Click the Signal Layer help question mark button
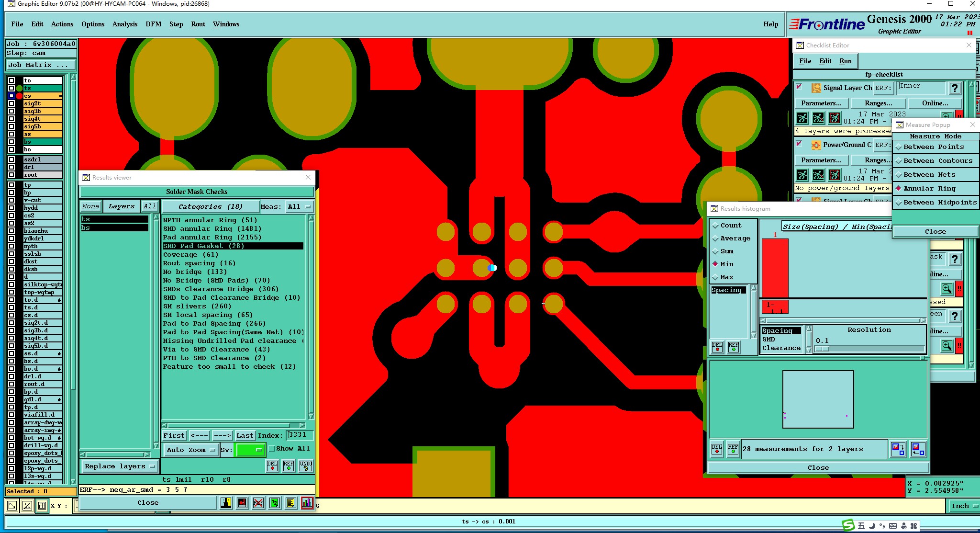980x533 pixels. (955, 88)
